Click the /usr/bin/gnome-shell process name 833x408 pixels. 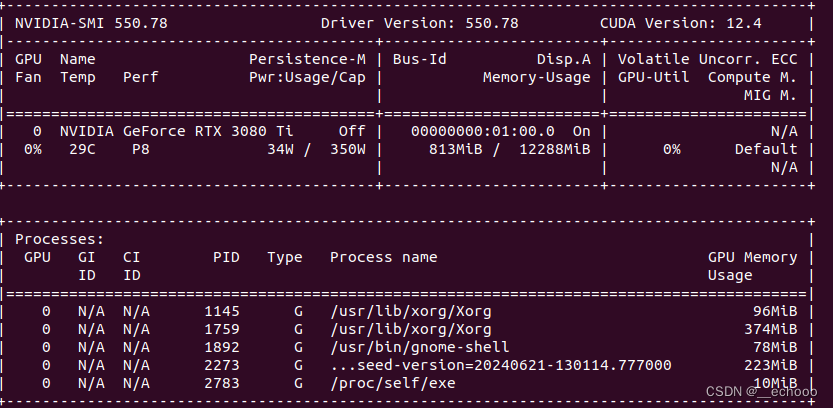419,347
